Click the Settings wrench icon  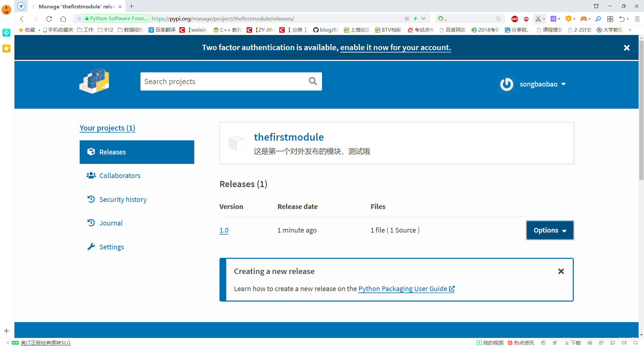(91, 247)
